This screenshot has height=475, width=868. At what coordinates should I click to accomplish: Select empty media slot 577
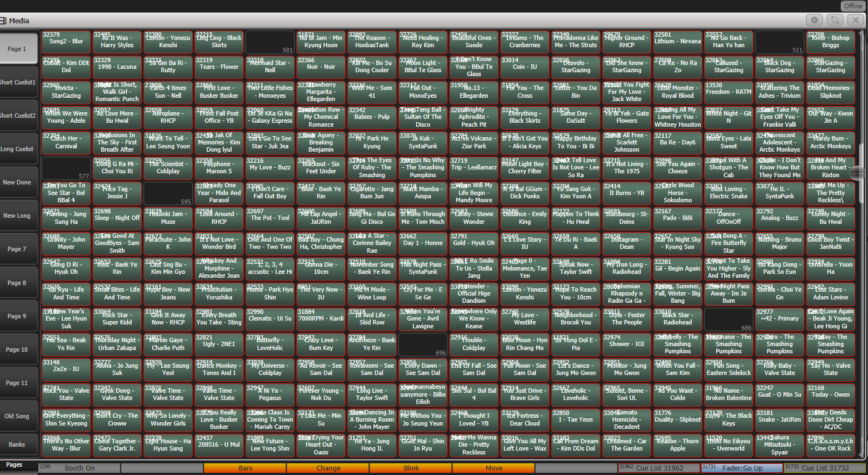click(x=66, y=168)
